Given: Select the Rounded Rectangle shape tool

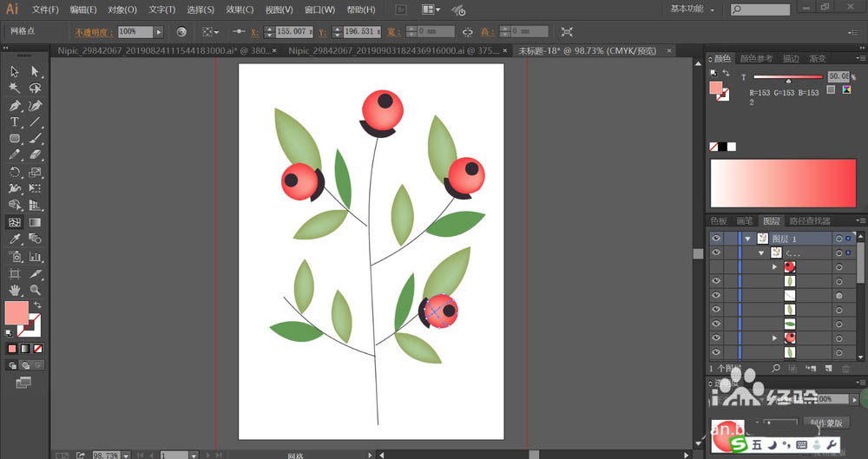Looking at the screenshot, I should (15, 139).
